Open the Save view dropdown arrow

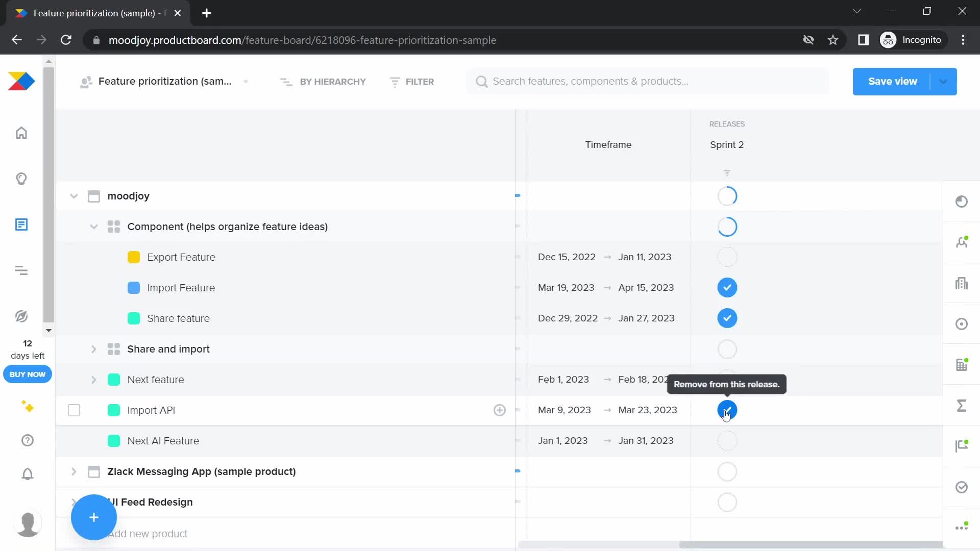[x=943, y=82]
